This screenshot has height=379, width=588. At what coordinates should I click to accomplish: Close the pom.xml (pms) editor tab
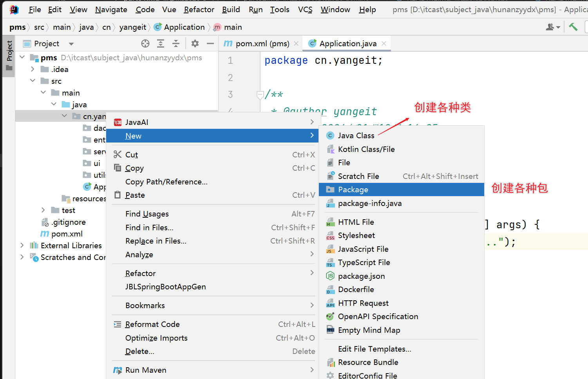(x=296, y=43)
